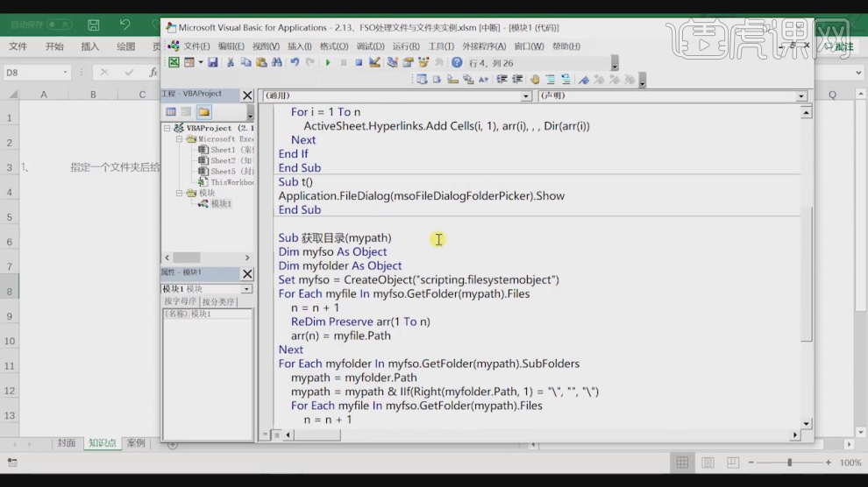Open the Excel Name Box dropdown arrow
868x487 pixels.
click(65, 73)
